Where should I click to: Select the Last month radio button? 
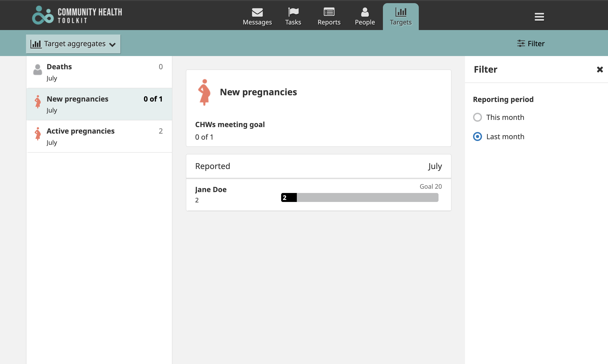pyautogui.click(x=477, y=137)
